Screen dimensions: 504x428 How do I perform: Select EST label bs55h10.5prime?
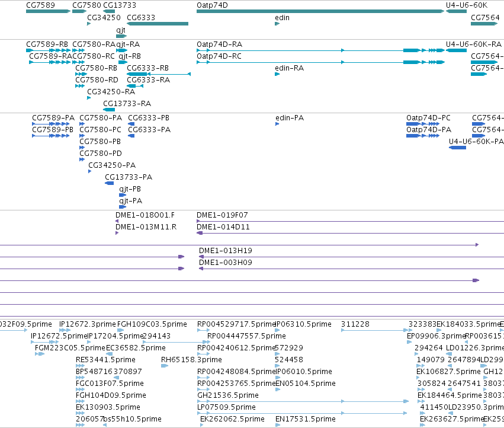point(133,419)
